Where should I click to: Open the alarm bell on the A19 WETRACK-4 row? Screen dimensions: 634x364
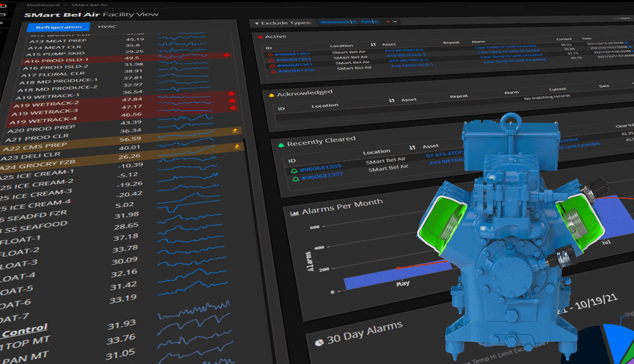234,107
